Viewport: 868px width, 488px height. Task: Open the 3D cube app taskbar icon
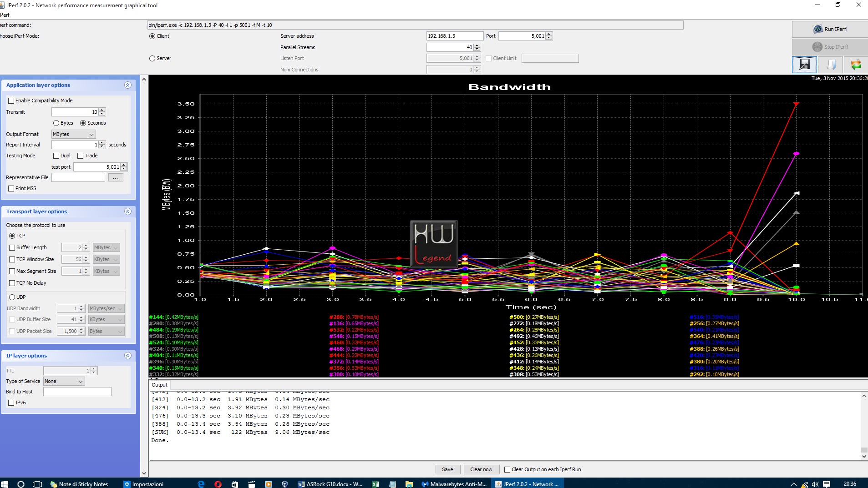coord(285,484)
